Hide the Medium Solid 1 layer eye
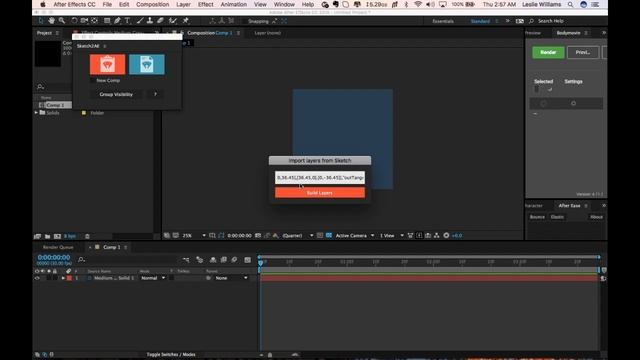The height and width of the screenshot is (360, 640). (37, 278)
